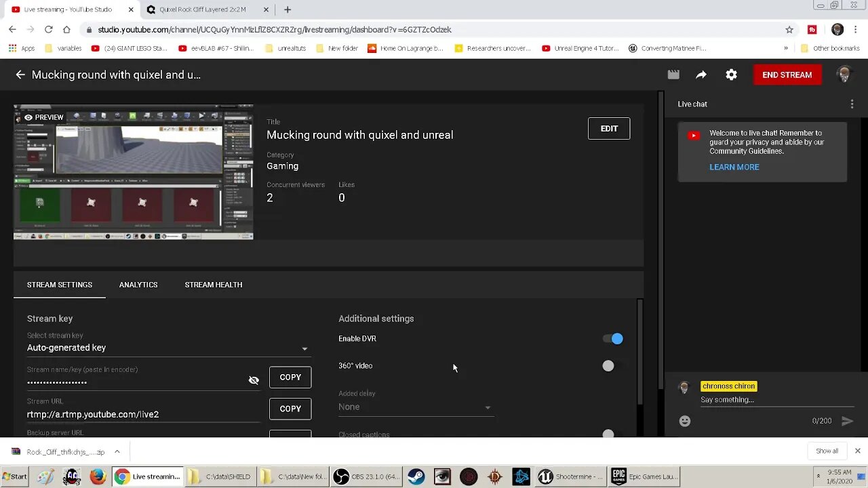
Task: Go back using the YouTube Studio arrow
Action: [x=20, y=75]
